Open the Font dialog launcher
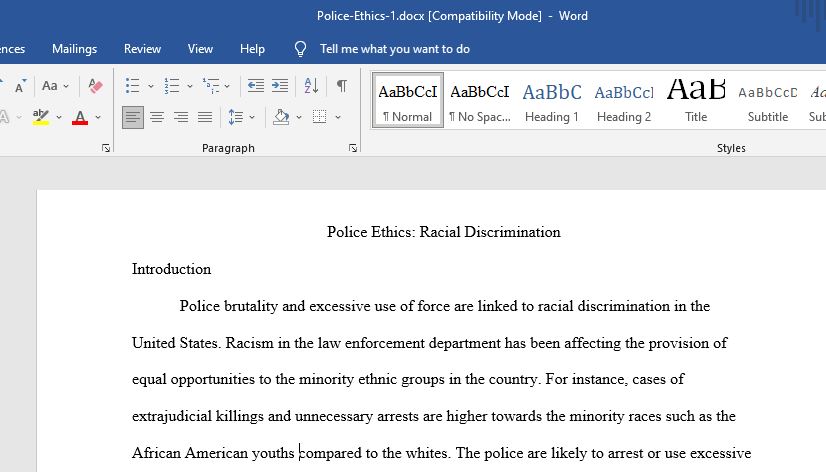Image resolution: width=826 pixels, height=472 pixels. point(106,149)
